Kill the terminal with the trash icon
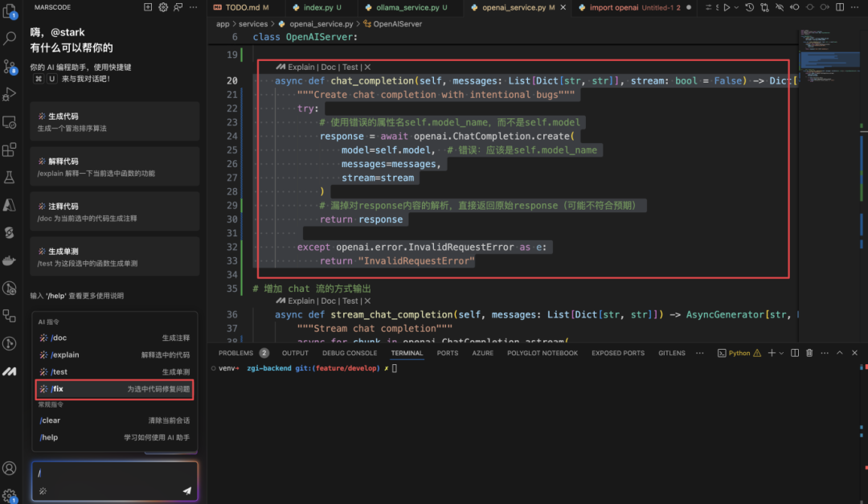868x504 pixels. click(809, 353)
